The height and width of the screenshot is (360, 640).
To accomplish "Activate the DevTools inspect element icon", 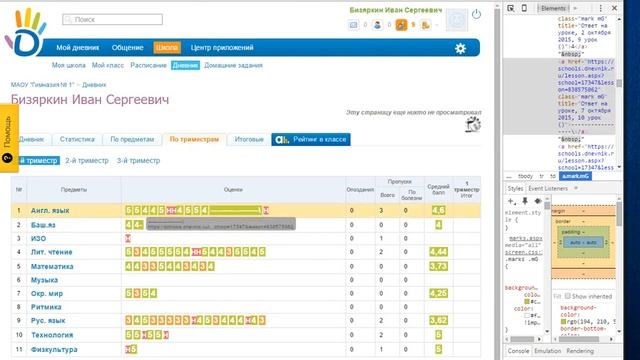I will (x=511, y=8).
